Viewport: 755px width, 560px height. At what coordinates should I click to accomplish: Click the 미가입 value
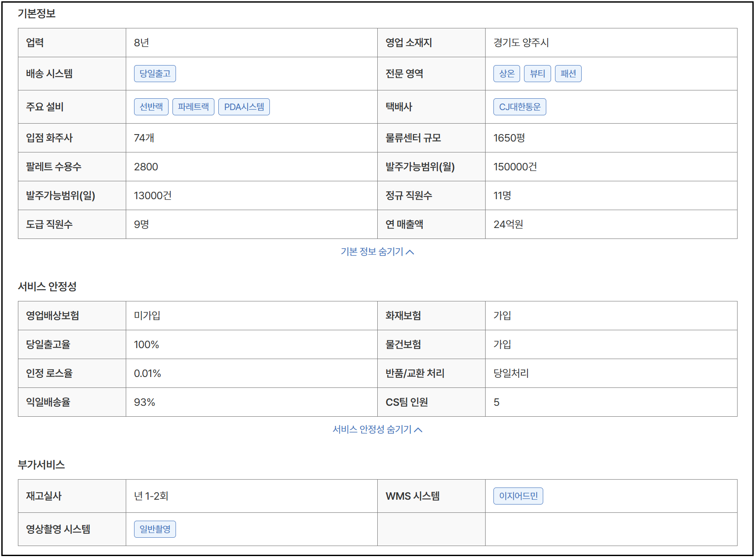click(147, 315)
